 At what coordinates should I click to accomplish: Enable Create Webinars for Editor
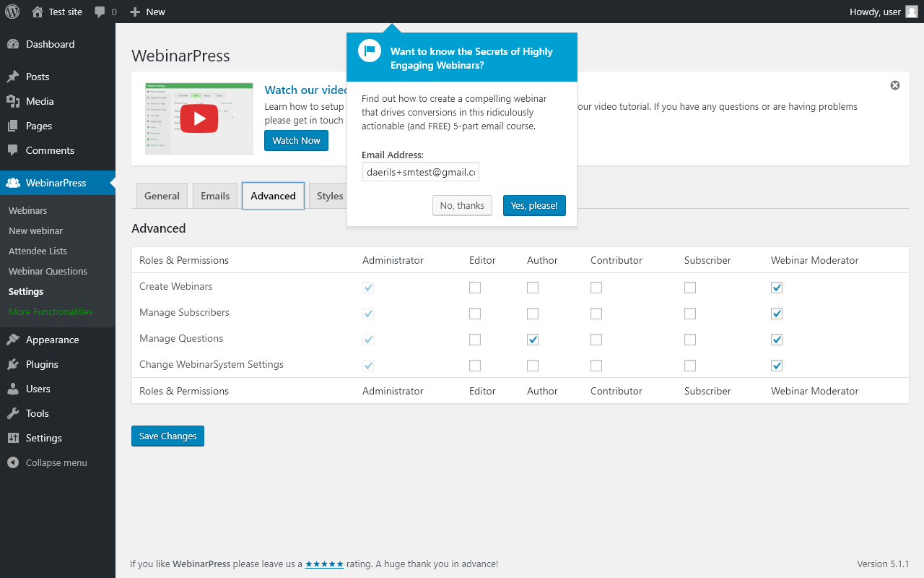click(475, 288)
